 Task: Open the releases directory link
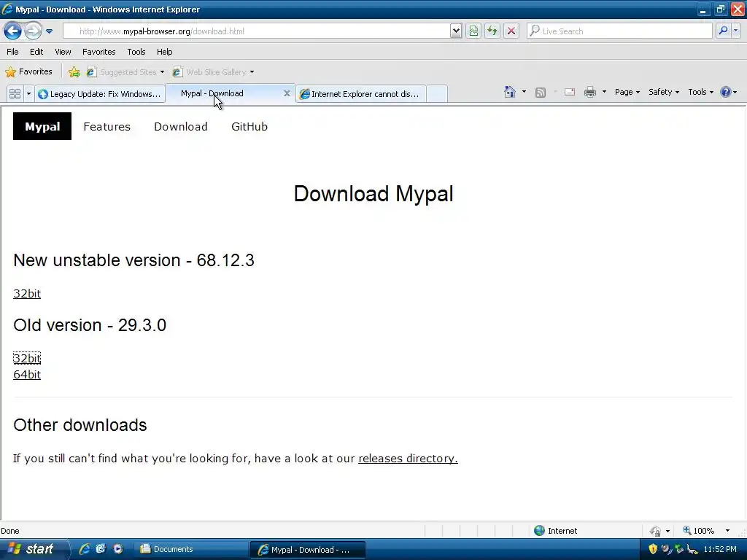pyautogui.click(x=408, y=458)
